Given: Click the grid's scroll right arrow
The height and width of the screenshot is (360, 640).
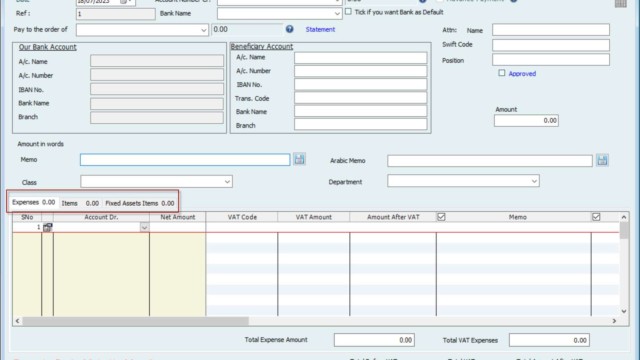Looking at the screenshot, I should [614, 321].
